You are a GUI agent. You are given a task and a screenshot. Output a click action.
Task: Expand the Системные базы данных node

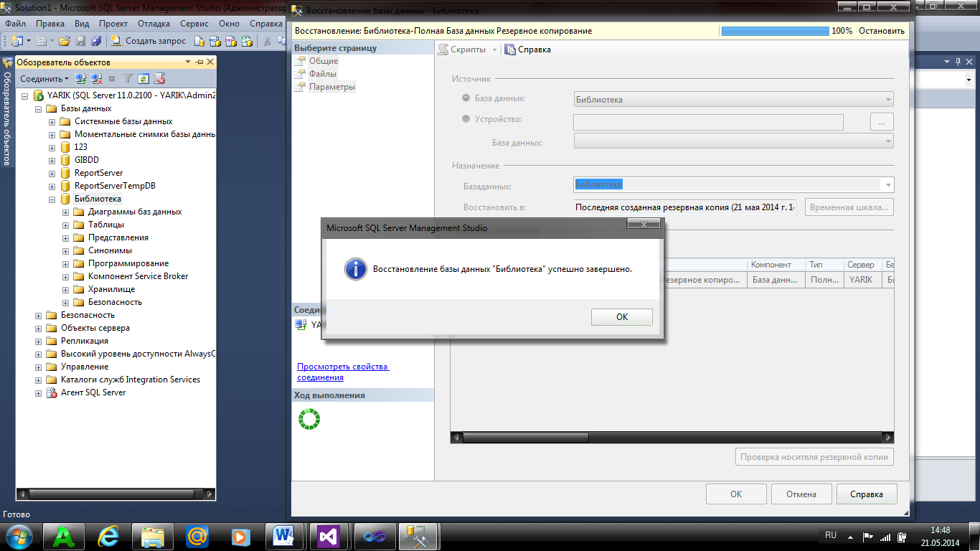pyautogui.click(x=52, y=121)
